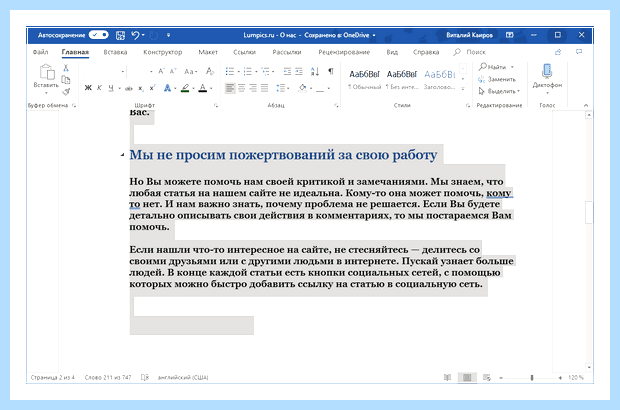Toggle italic К formatting

tap(99, 88)
